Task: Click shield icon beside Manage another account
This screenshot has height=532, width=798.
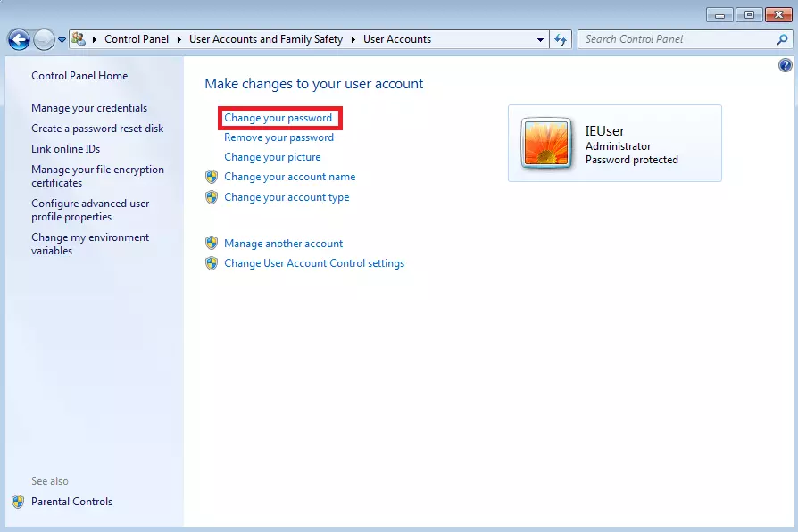Action: (212, 244)
